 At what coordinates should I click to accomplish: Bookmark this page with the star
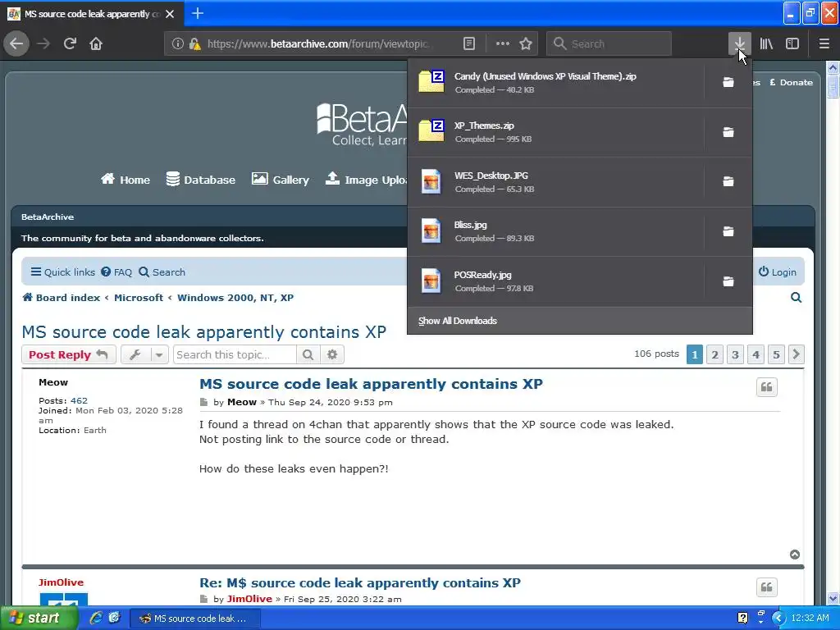click(x=526, y=43)
